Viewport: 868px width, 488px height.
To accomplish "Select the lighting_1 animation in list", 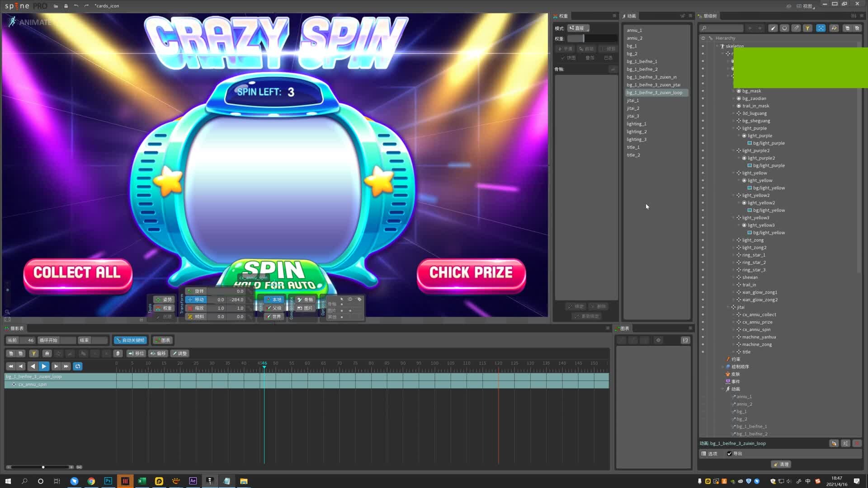I will 636,124.
